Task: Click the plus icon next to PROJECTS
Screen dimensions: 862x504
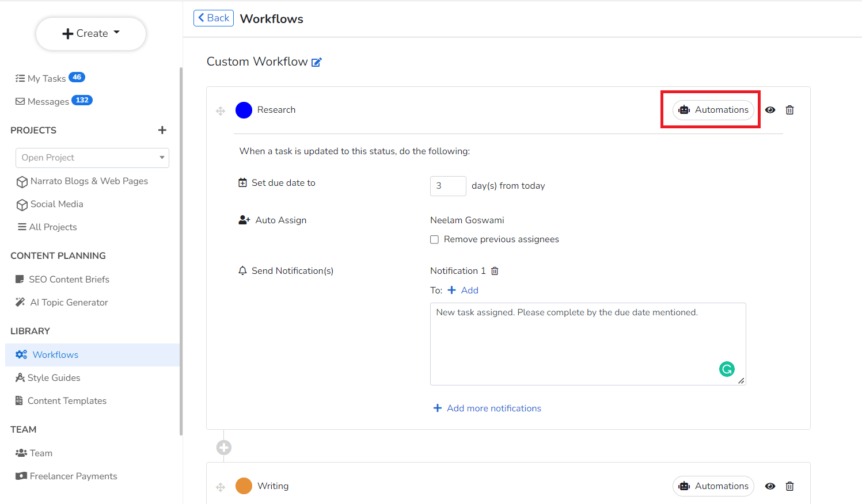Action: click(x=162, y=130)
